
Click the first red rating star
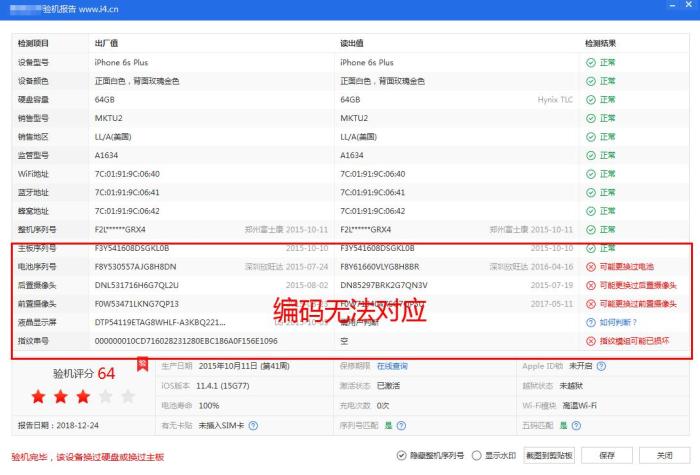(38, 396)
